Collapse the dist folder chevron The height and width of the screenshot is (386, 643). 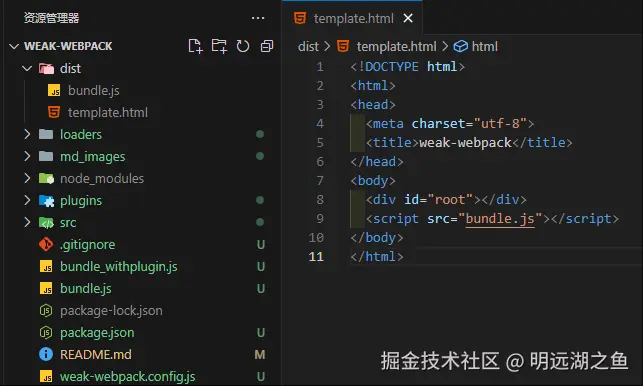[x=27, y=68]
